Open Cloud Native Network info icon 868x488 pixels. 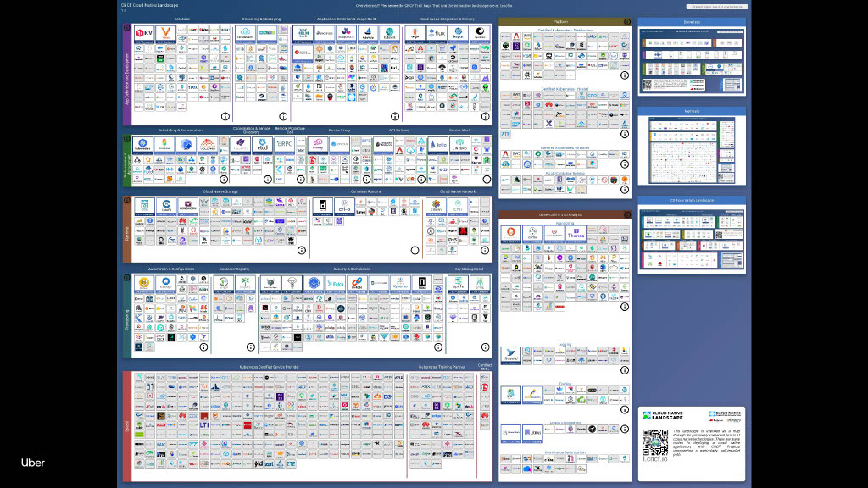pyautogui.click(x=485, y=250)
